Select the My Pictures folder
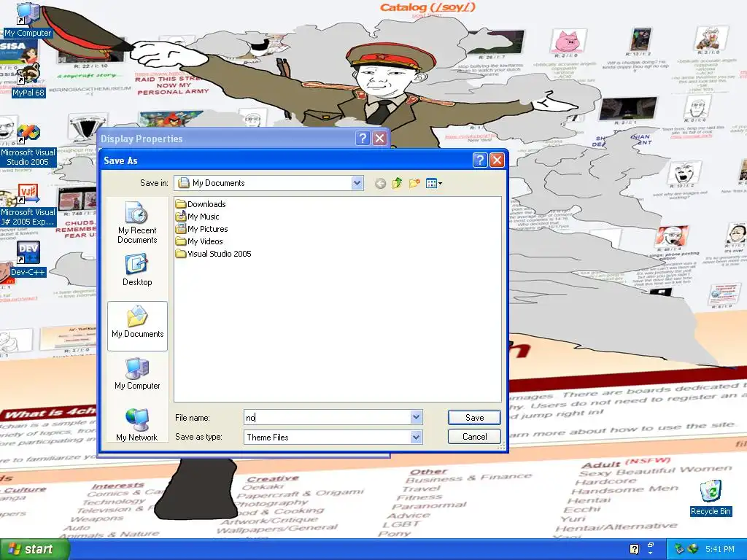 pos(201,229)
